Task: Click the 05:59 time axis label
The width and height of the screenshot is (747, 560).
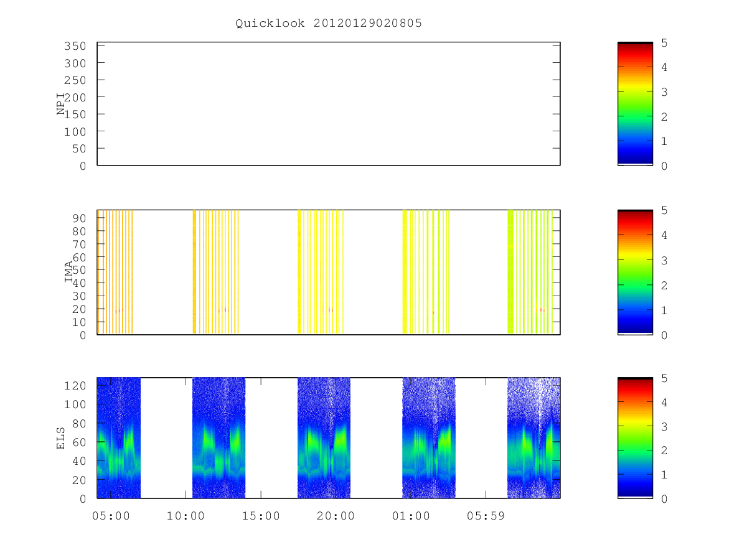Action: [486, 516]
